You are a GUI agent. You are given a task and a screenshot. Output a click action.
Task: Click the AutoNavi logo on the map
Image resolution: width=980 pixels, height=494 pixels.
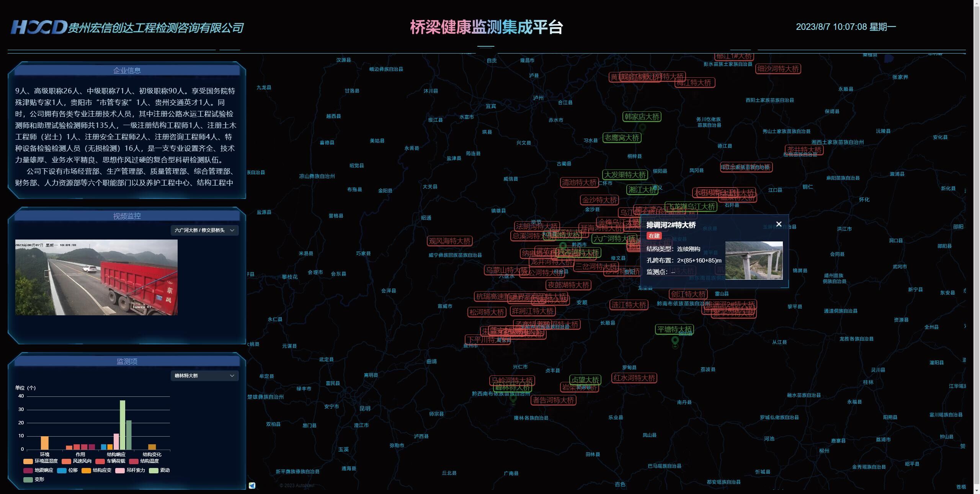click(x=252, y=486)
